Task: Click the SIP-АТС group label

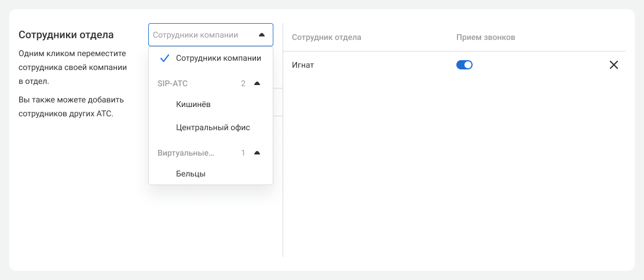Action: 173,83
